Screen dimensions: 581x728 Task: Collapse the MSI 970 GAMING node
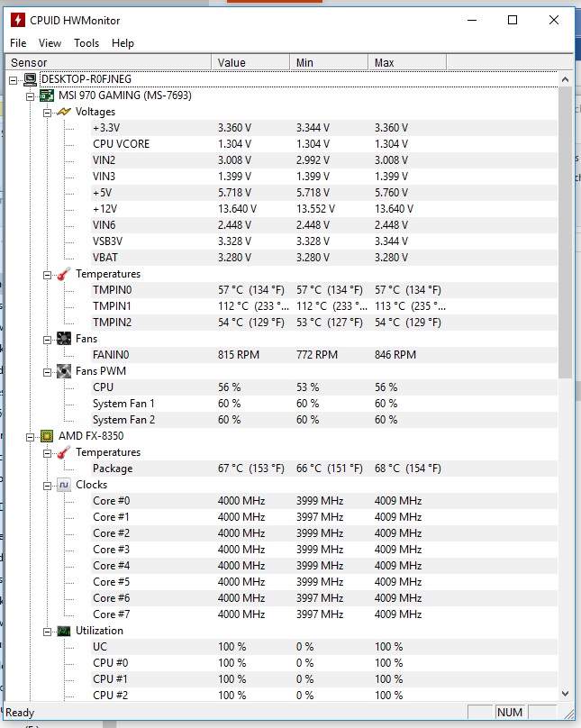30,96
